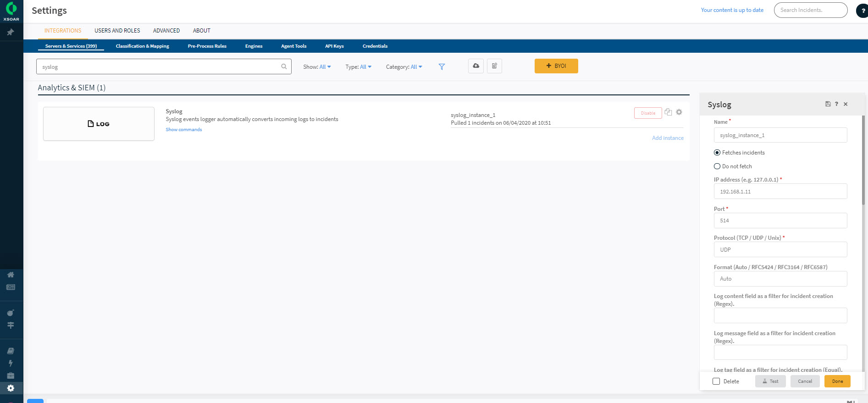The image size is (868, 403).
Task: Click the pin icon in the sidebar
Action: click(x=11, y=32)
